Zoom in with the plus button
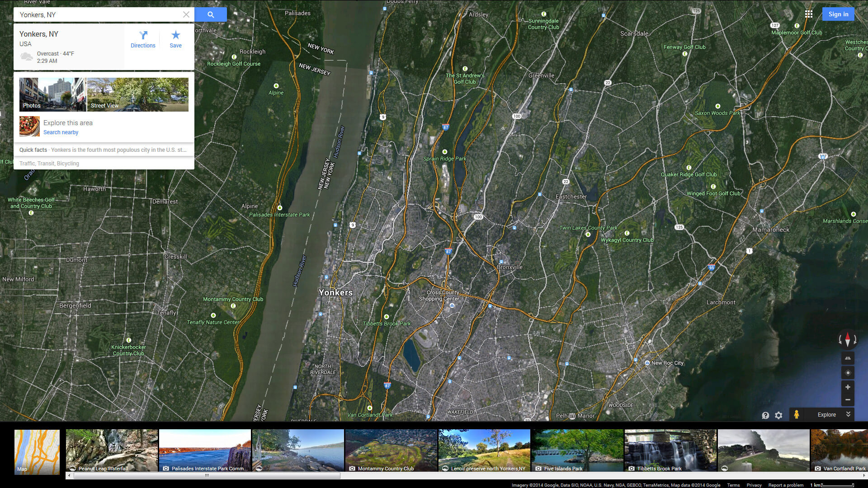868x488 pixels. tap(848, 387)
